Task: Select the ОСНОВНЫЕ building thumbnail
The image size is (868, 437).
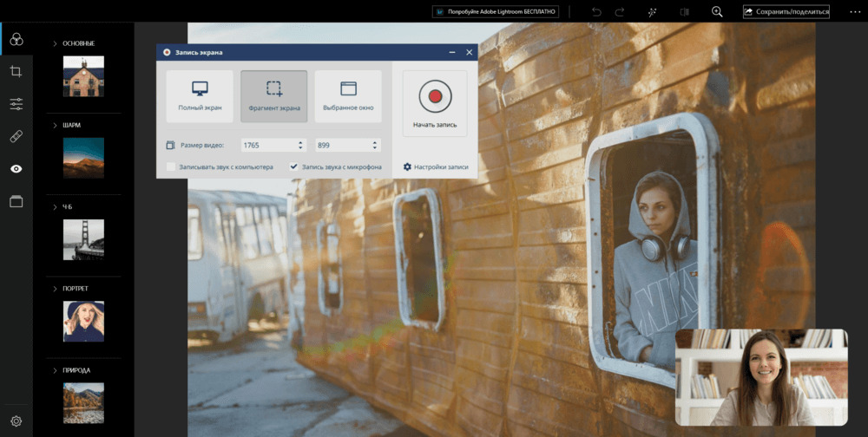Action: (x=83, y=76)
